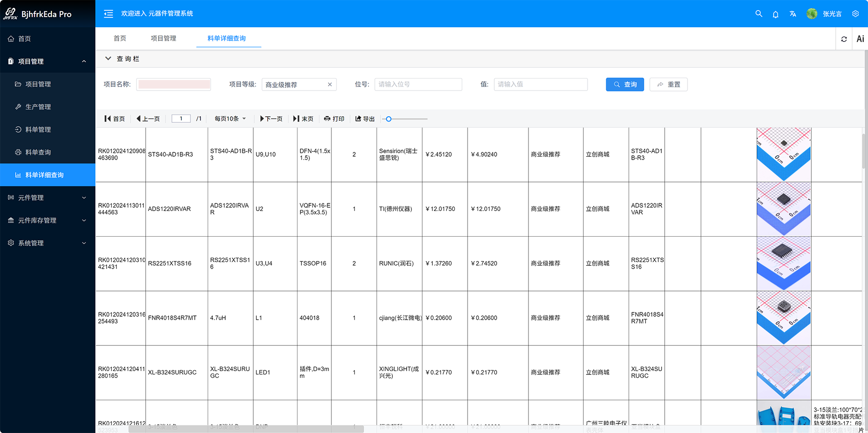
Task: Go to 下一页 next page
Action: tap(271, 119)
